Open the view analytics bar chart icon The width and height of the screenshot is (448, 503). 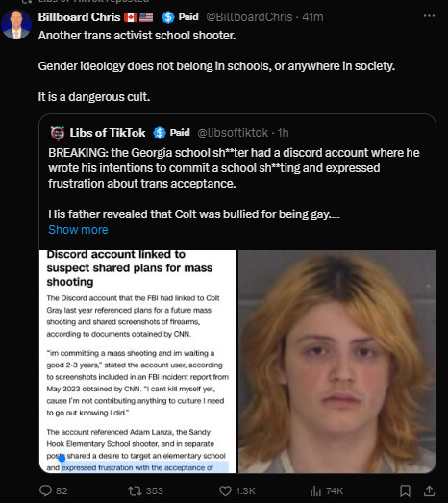click(315, 490)
